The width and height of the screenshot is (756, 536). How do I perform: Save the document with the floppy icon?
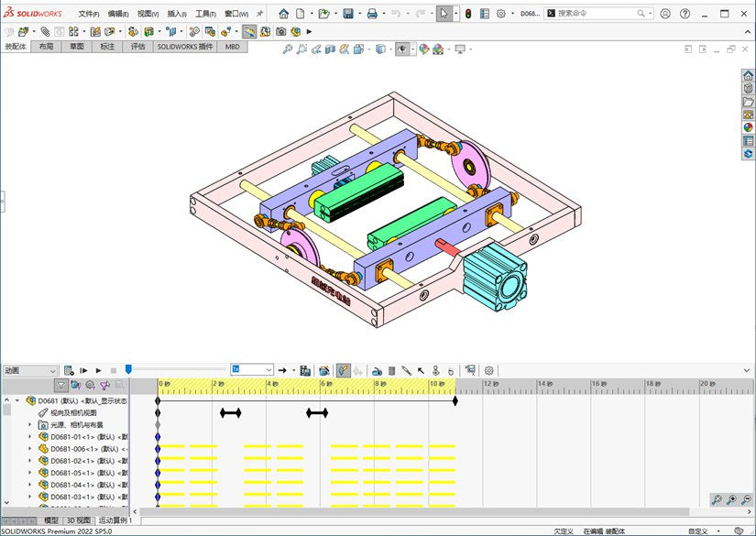click(x=348, y=14)
